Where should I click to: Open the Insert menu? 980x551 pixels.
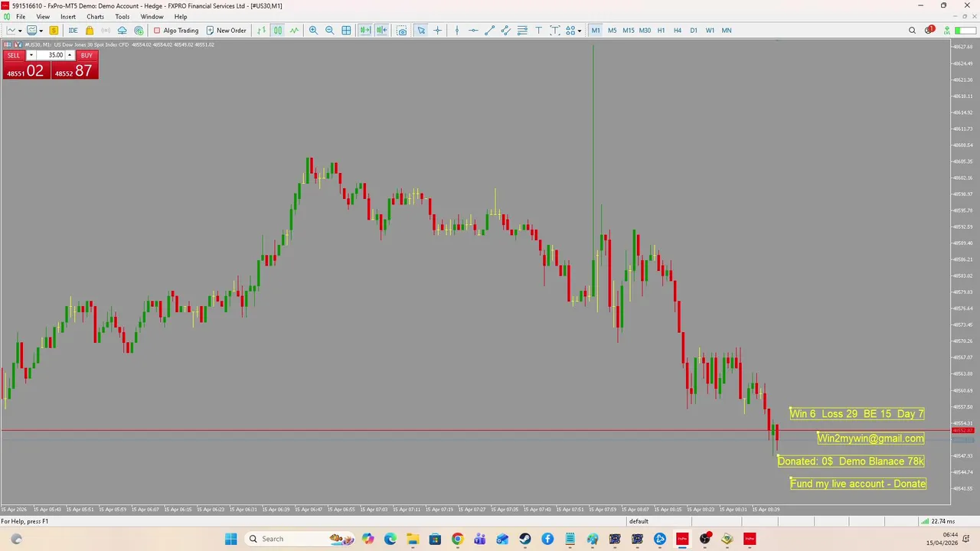pyautogui.click(x=68, y=17)
